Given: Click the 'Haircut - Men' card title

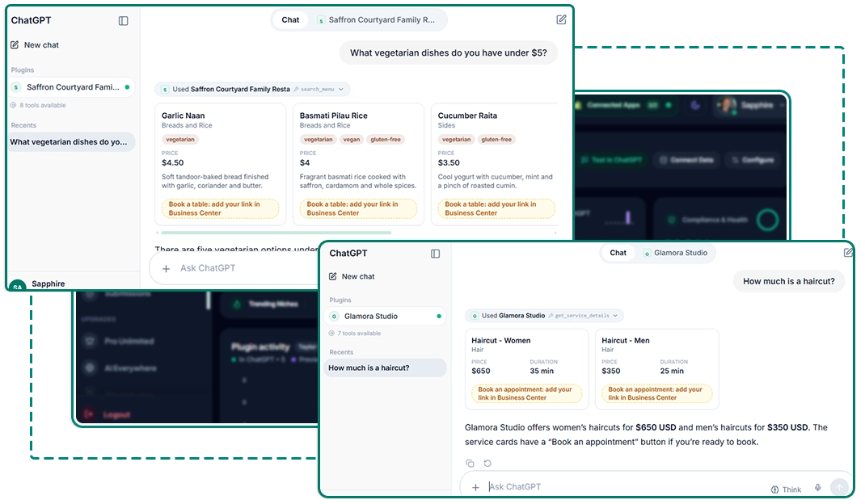Looking at the screenshot, I should 626,341.
